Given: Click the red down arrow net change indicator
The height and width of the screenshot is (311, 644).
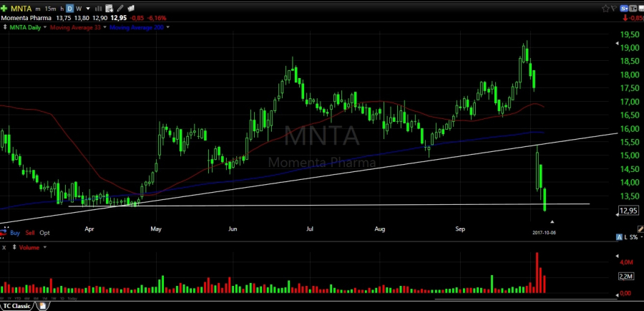Looking at the screenshot, I should 626,18.
